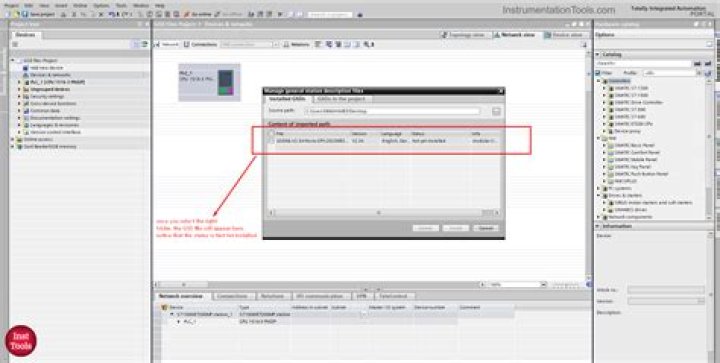Viewport: 720px width, 363px height.
Task: Collapse the Catalog section header
Action: coord(598,55)
